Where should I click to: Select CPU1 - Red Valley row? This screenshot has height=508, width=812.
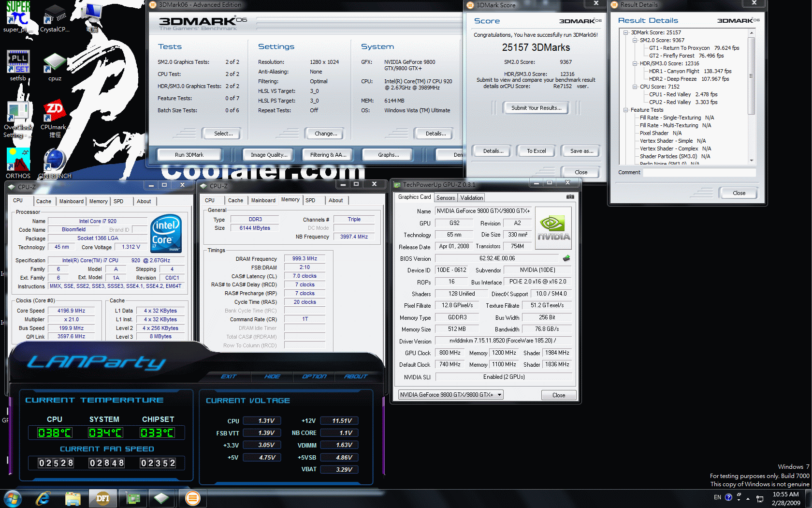click(x=683, y=94)
